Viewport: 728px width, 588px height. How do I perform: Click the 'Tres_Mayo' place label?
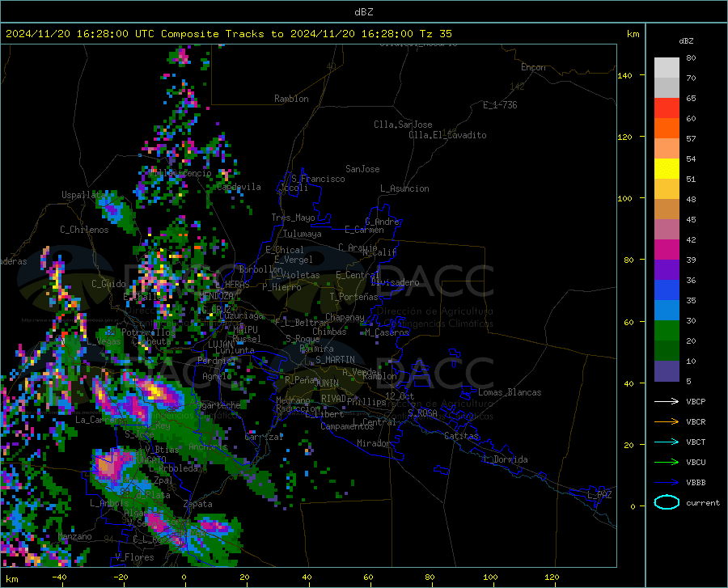coord(293,218)
